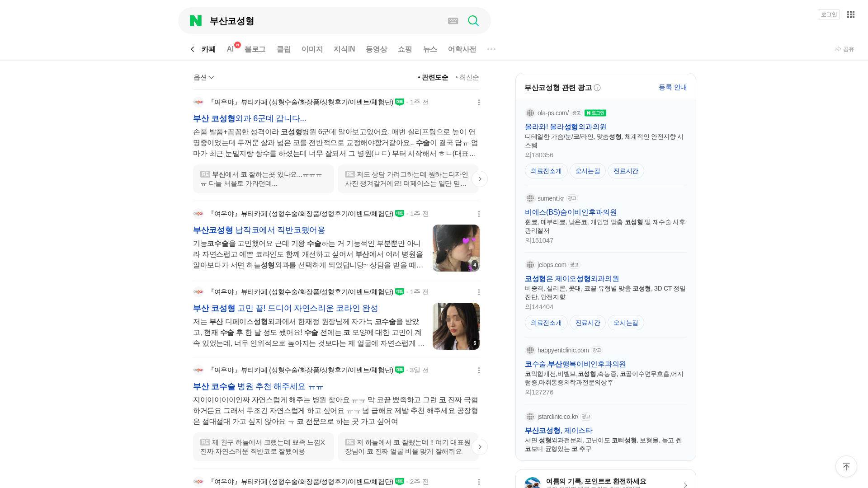Open reply 저 하늘에서 코 잘됐는데
The width and height of the screenshot is (868, 488).
(408, 447)
